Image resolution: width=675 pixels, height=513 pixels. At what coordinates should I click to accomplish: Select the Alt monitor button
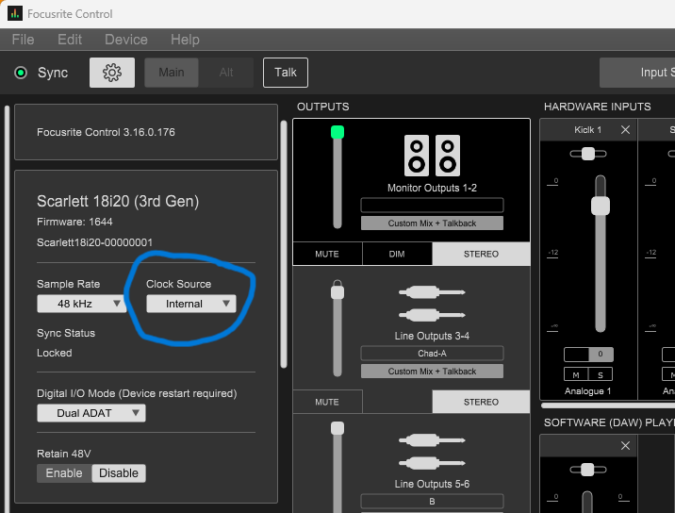(x=226, y=72)
